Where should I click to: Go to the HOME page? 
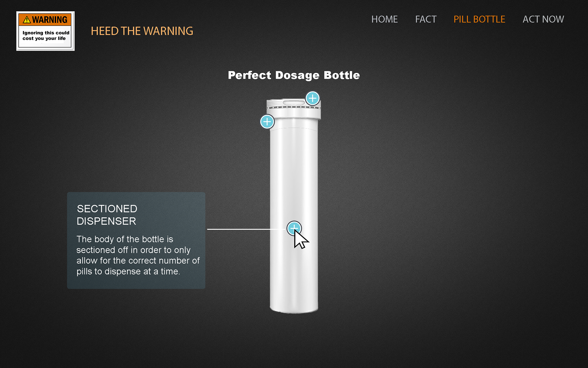point(384,19)
